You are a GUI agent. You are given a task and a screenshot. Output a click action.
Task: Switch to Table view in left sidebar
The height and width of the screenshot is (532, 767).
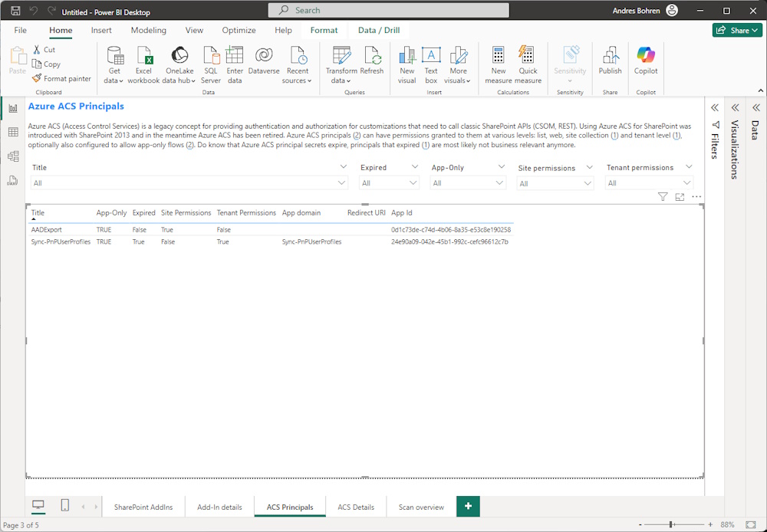coord(13,132)
